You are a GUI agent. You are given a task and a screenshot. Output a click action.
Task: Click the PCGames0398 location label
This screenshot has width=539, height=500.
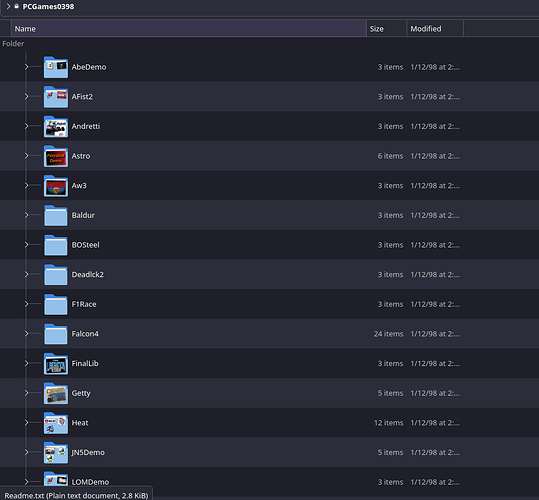point(48,7)
